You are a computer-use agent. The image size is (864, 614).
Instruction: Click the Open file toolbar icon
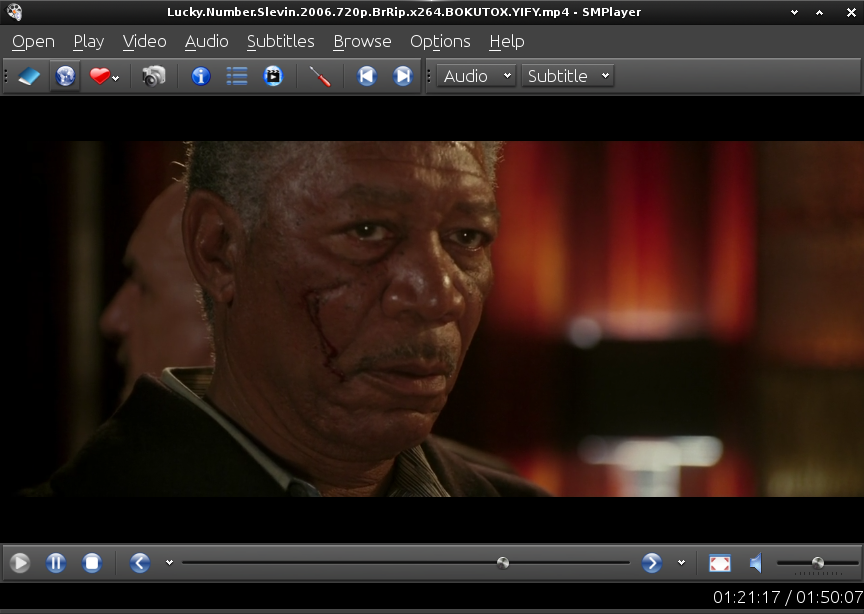29,76
